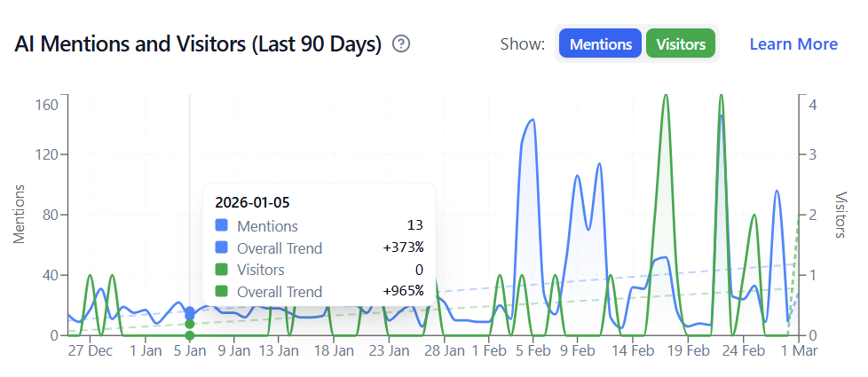Toggle the Visitors series button
This screenshot has height=377, width=868.
click(681, 43)
